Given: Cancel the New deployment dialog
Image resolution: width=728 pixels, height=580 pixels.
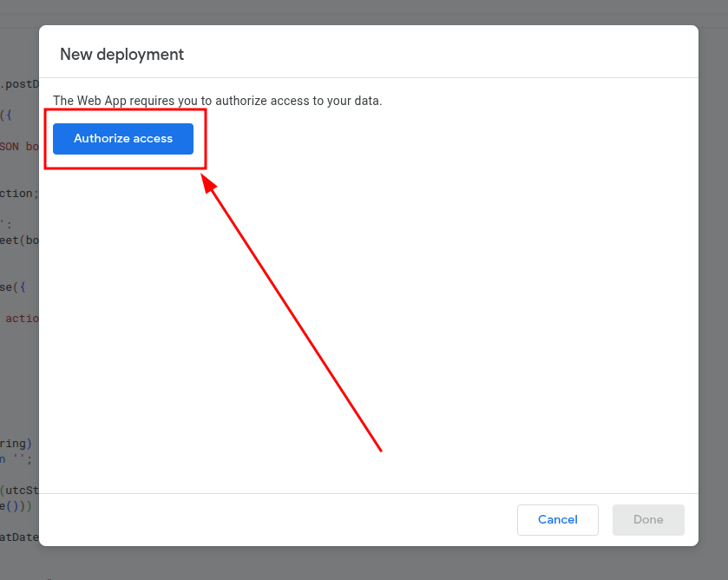Looking at the screenshot, I should coord(557,519).
